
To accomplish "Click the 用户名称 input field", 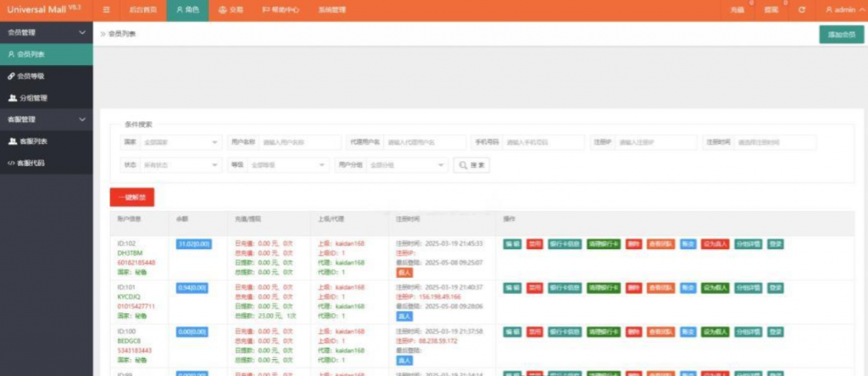I will pos(300,142).
